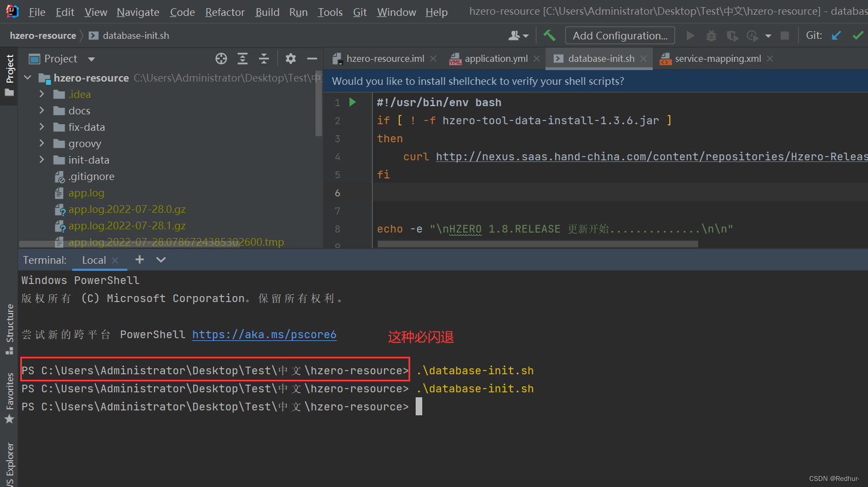Open the Code menu
The height and width of the screenshot is (487, 868).
click(x=182, y=12)
